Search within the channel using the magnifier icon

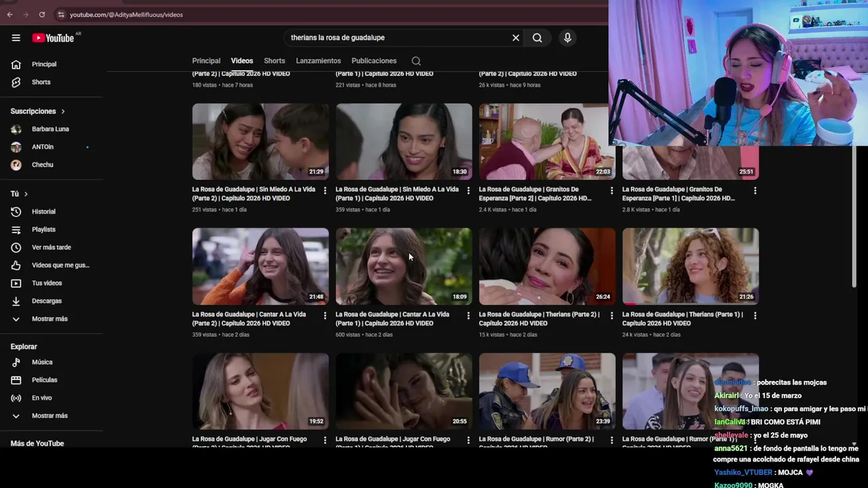[416, 61]
